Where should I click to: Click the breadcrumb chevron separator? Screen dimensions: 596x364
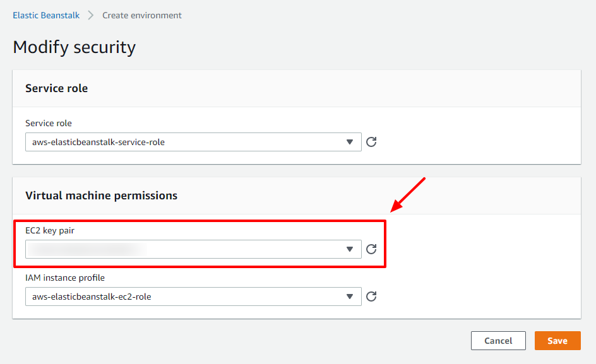(91, 15)
